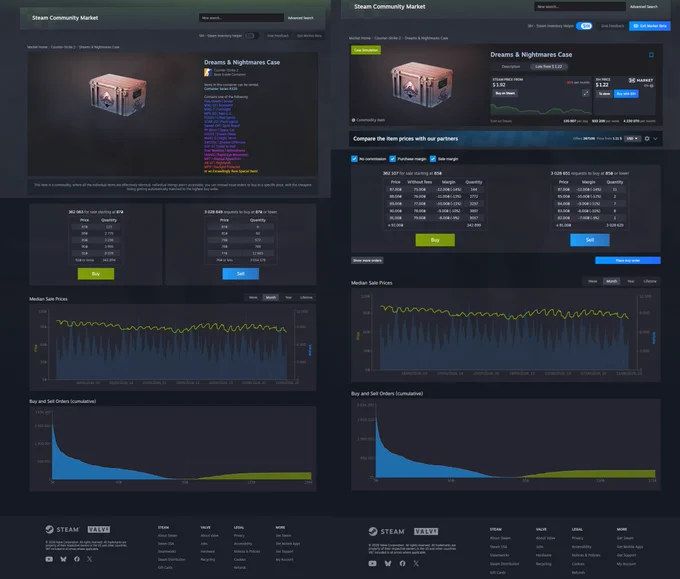This screenshot has height=579, width=680.
Task: Select Week range on right price chart
Action: click(592, 281)
